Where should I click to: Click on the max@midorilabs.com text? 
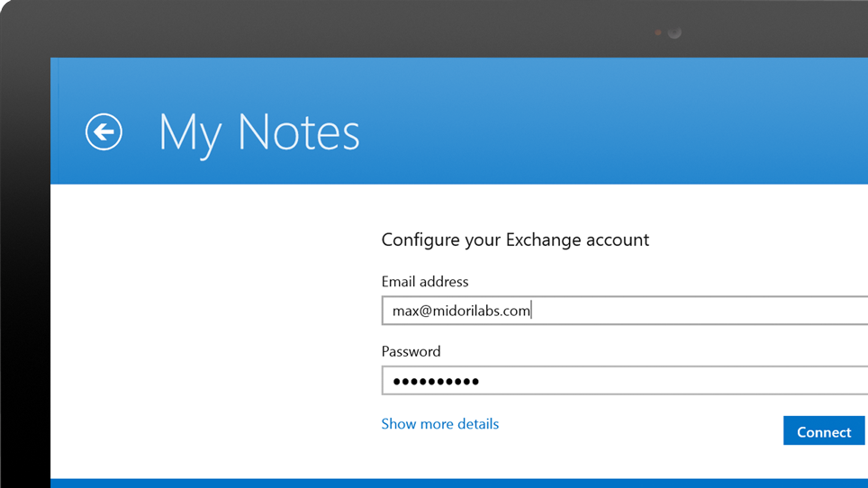461,311
